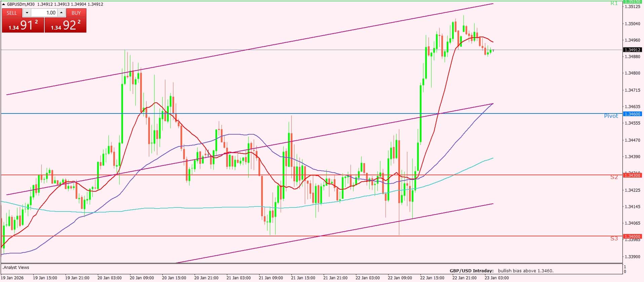Click the 1.34225 price axis value
Image resolution: width=644 pixels, height=282 pixels.
[x=632, y=190]
